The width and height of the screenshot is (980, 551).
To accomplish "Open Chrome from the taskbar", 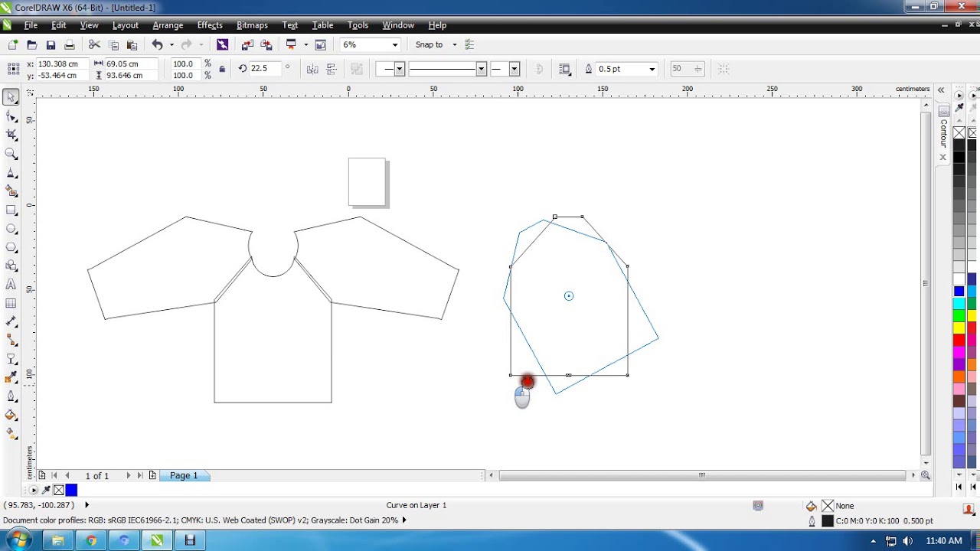I will (91, 540).
